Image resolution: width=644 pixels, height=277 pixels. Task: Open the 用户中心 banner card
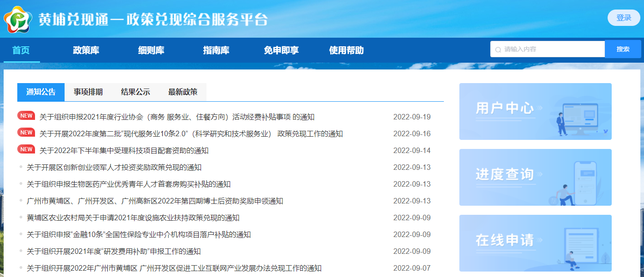(x=535, y=111)
